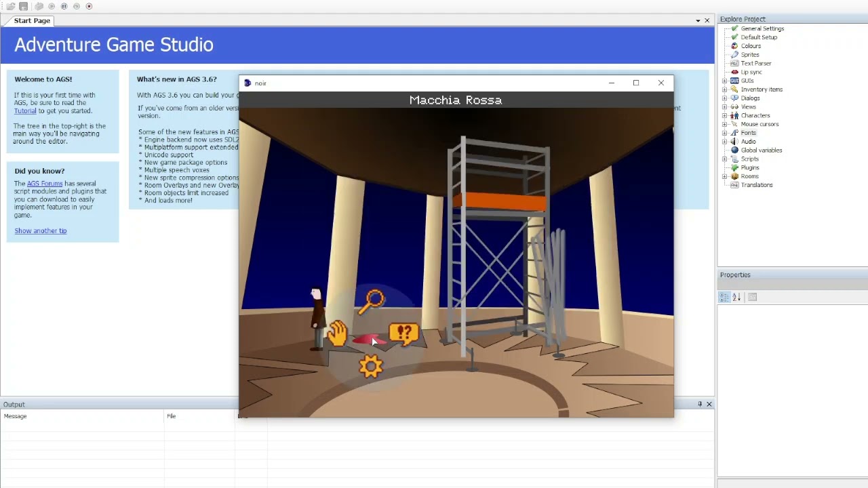
Task: Select the Fonts tree node
Action: coord(749,133)
